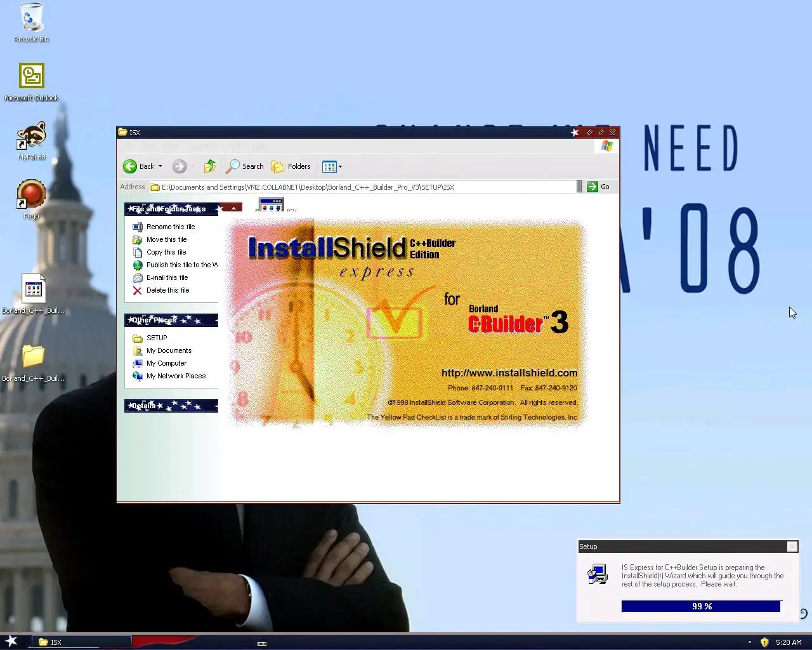
Task: Click the green Back arrow in ISX window
Action: [130, 166]
